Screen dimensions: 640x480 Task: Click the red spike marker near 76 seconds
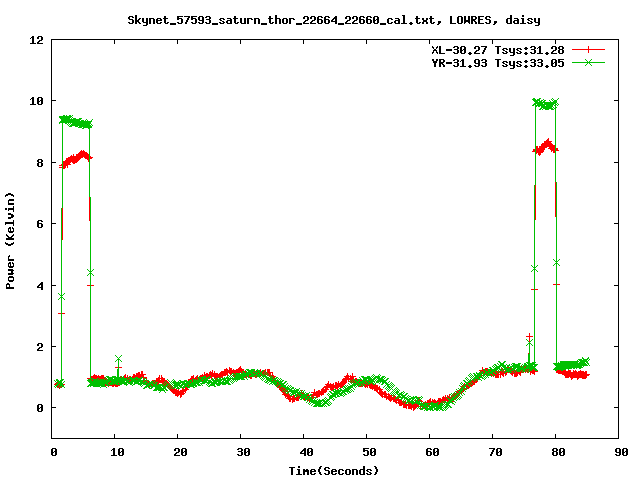click(x=529, y=337)
